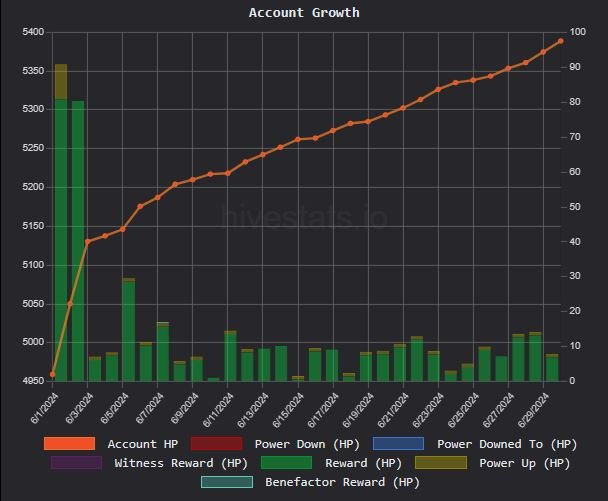The height and width of the screenshot is (501, 608).
Task: Click the orange Account HP legend swatch
Action: [x=69, y=444]
